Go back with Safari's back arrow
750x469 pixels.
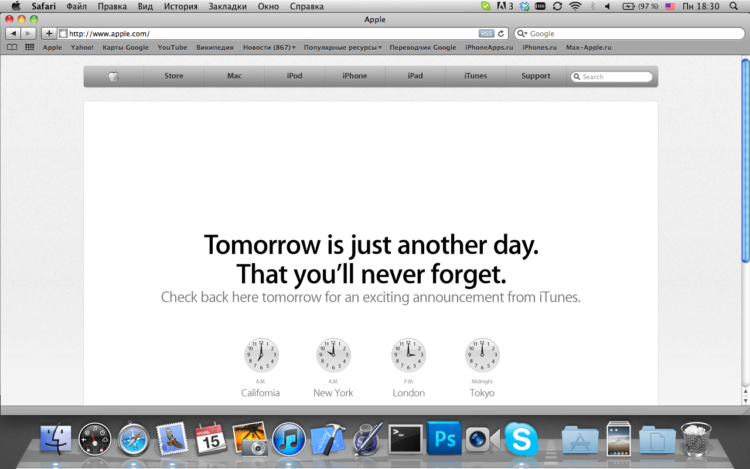(13, 33)
